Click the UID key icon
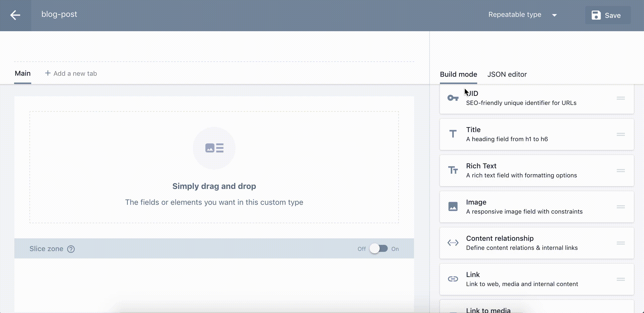The width and height of the screenshot is (644, 313). pyautogui.click(x=453, y=98)
